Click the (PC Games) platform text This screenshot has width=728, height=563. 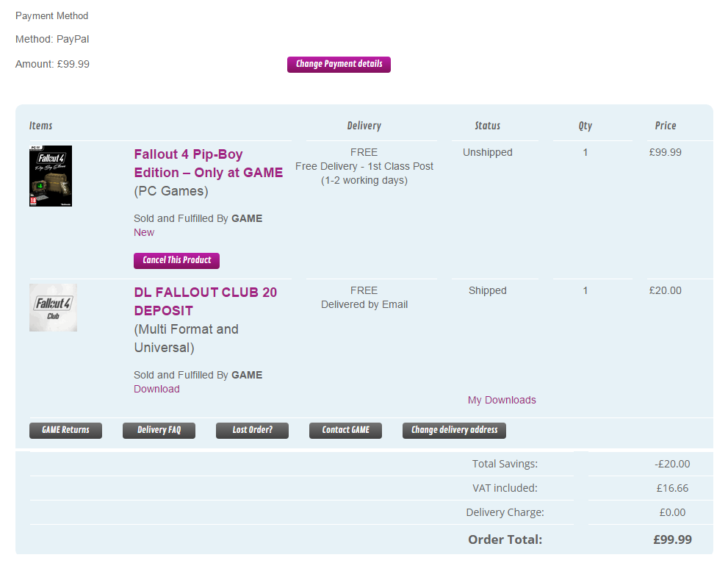[x=171, y=191]
